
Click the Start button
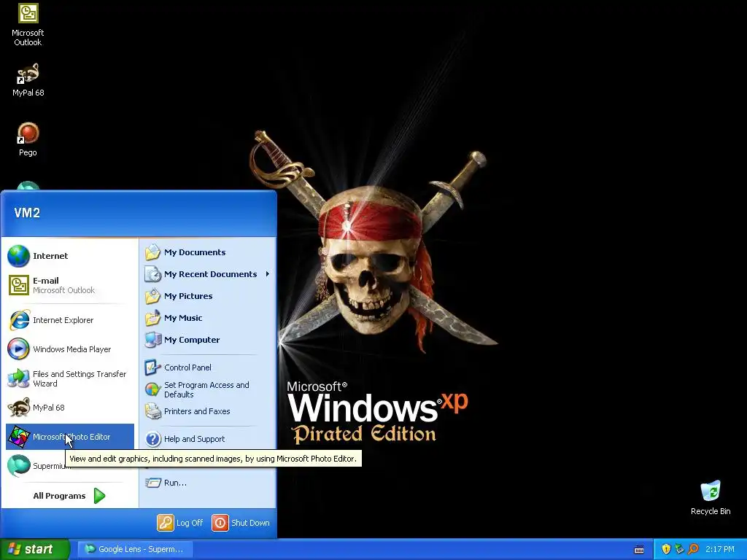pos(35,549)
